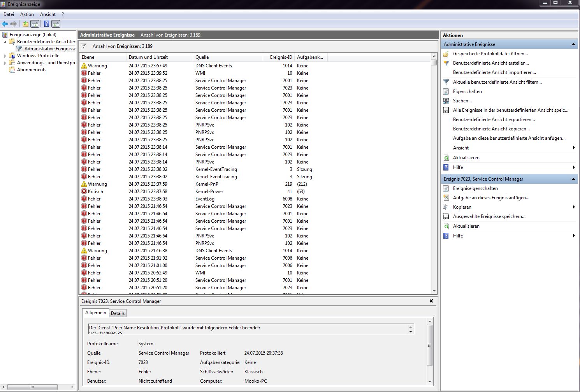
Task: Toggle the console tree pane toolbar button
Action: tap(35, 24)
